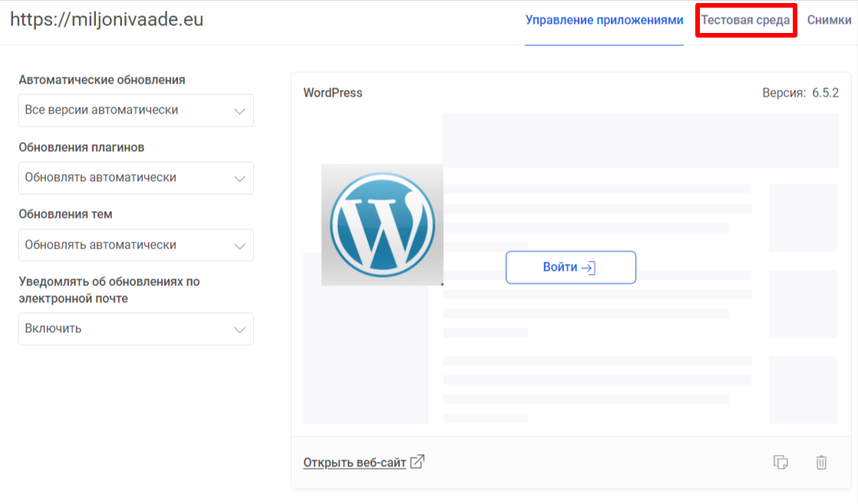858x504 pixels.
Task: Expand the email notification Включить dropdown
Action: point(136,329)
